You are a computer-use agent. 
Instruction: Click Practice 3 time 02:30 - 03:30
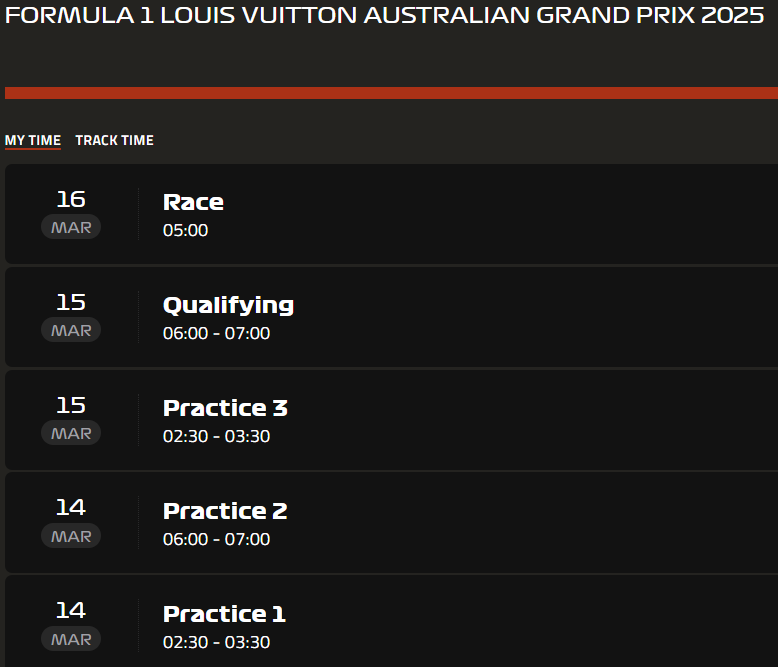(x=216, y=436)
